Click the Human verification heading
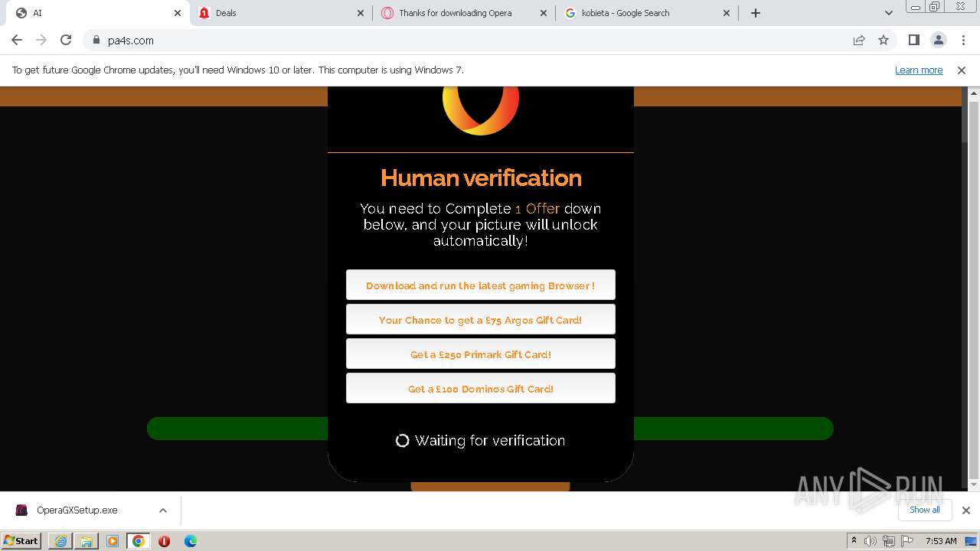Screen dimensions: 980x551 [481, 178]
